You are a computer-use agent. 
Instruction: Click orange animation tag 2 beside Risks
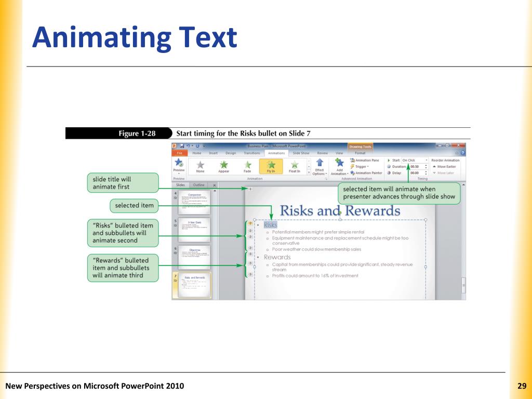point(250,223)
